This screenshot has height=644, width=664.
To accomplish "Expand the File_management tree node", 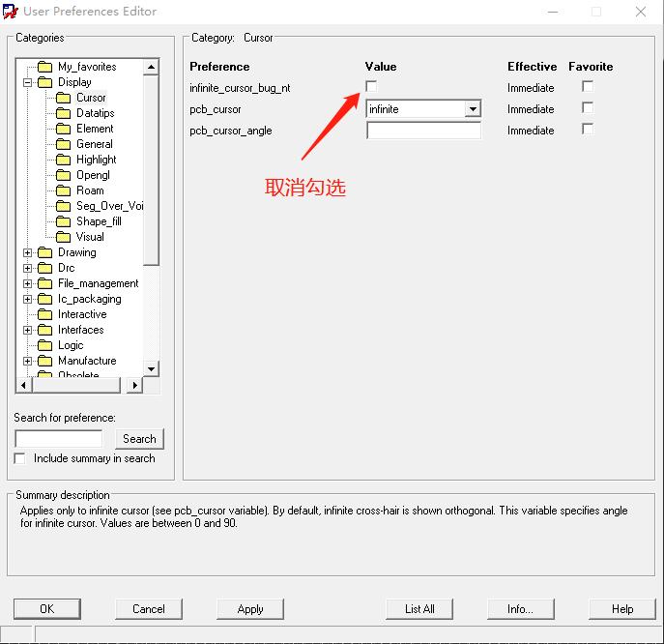I will point(27,284).
